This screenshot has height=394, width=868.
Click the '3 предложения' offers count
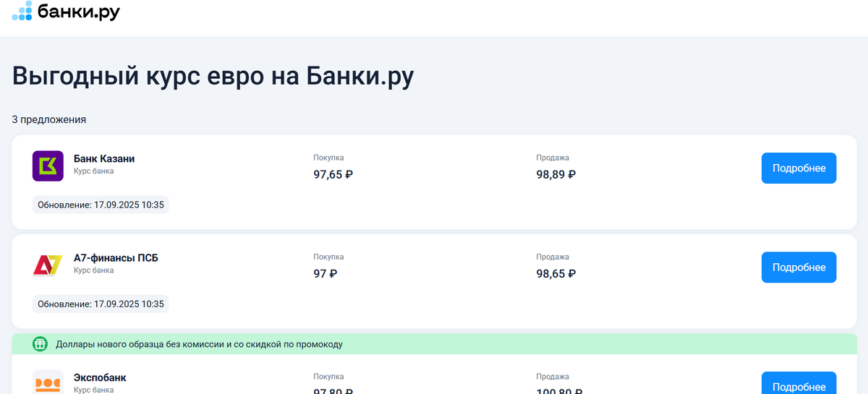(49, 119)
